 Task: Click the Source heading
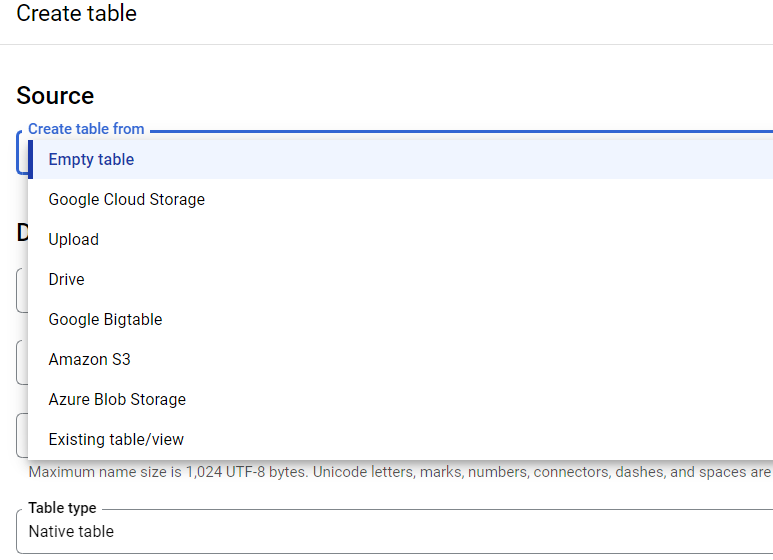55,95
